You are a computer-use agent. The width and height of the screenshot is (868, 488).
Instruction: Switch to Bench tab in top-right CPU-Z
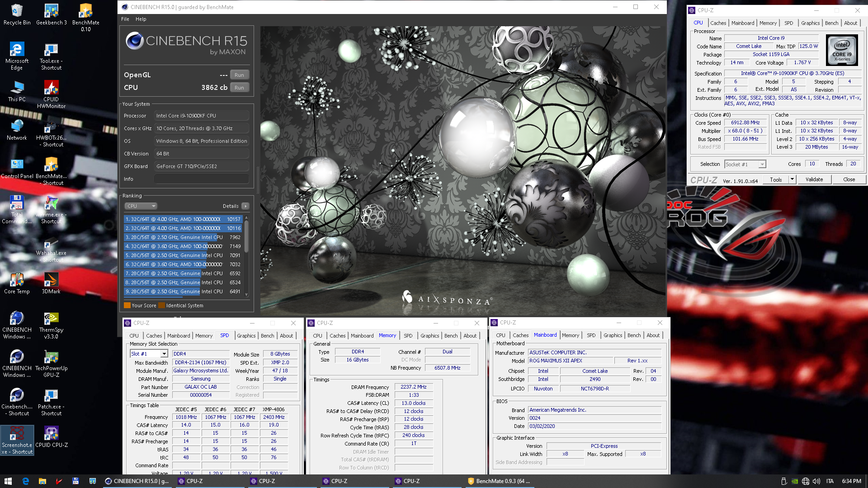(831, 23)
